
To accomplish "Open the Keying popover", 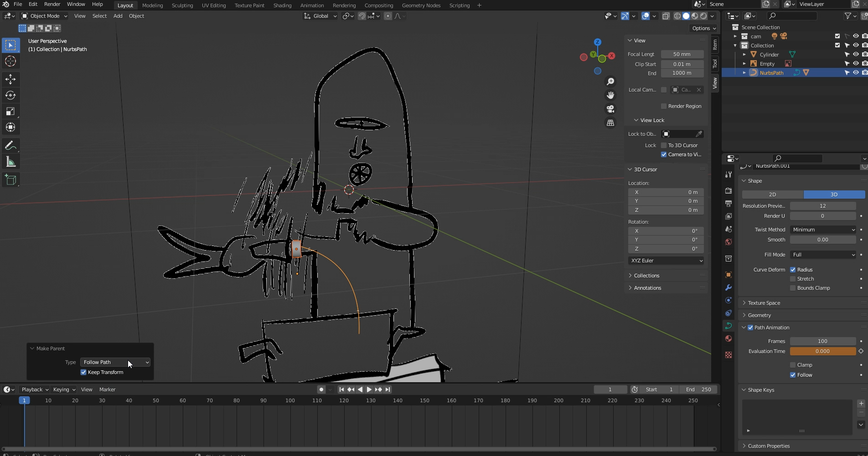I will [x=64, y=389].
